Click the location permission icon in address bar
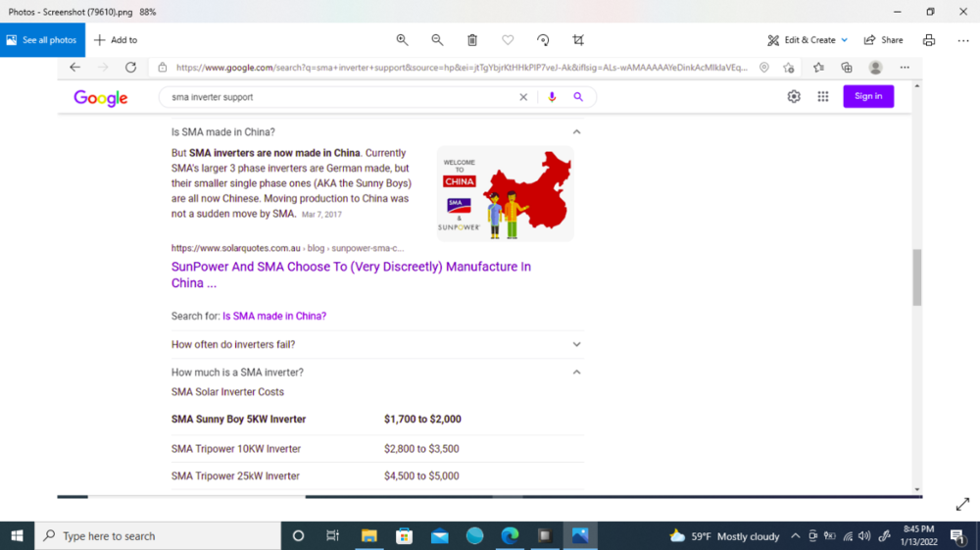The height and width of the screenshot is (550, 980). click(763, 68)
